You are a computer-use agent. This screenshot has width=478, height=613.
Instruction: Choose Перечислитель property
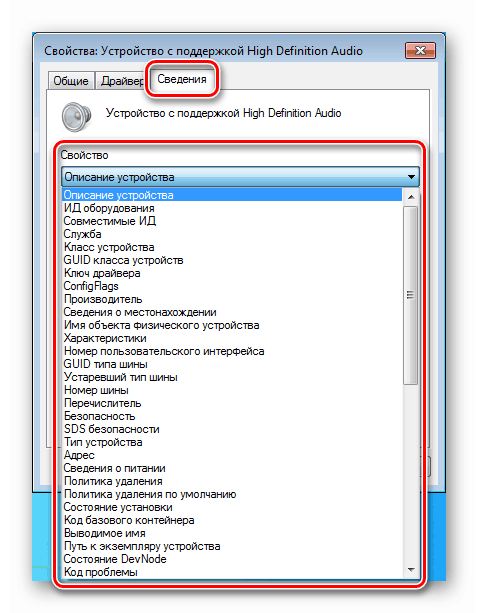[x=232, y=403]
